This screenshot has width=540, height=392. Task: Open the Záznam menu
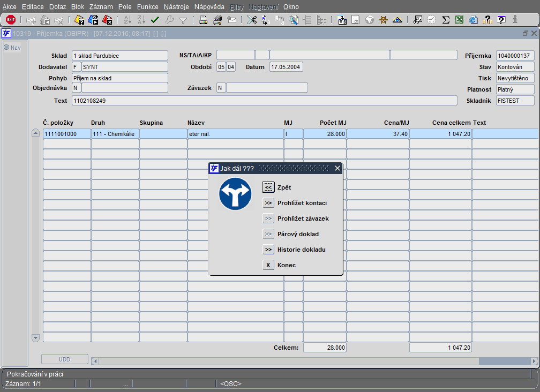(101, 7)
